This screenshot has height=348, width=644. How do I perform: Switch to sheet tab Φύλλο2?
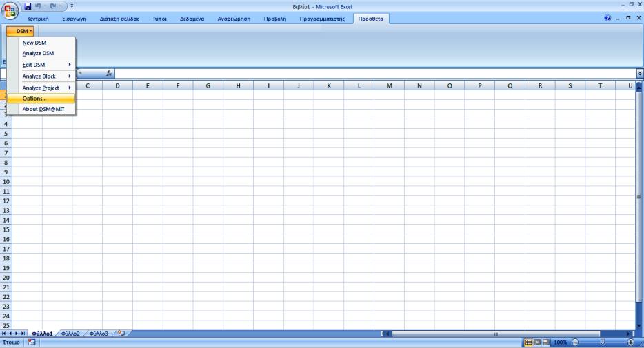point(70,334)
